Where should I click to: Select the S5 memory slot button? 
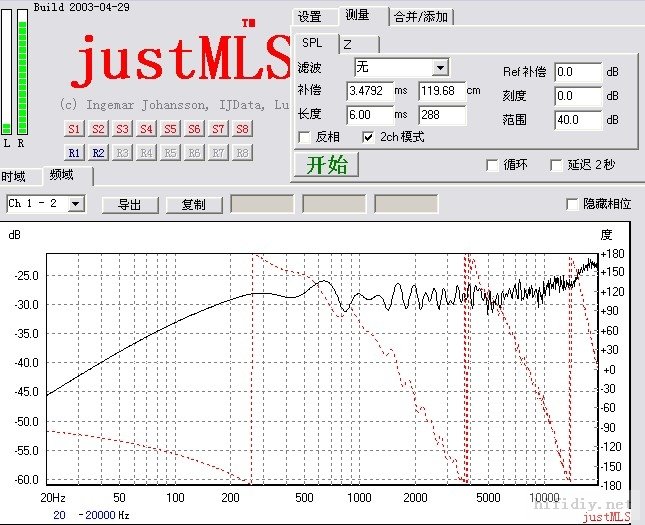[x=170, y=129]
